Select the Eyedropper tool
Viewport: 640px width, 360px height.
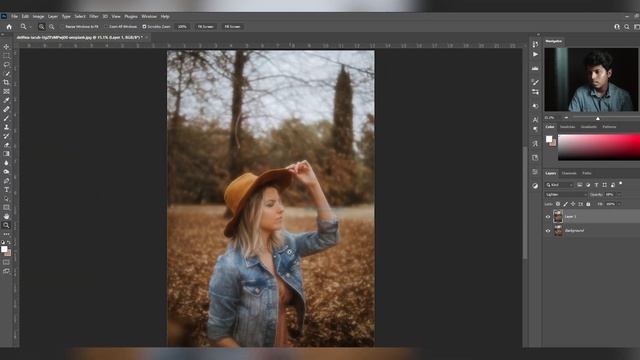point(6,100)
